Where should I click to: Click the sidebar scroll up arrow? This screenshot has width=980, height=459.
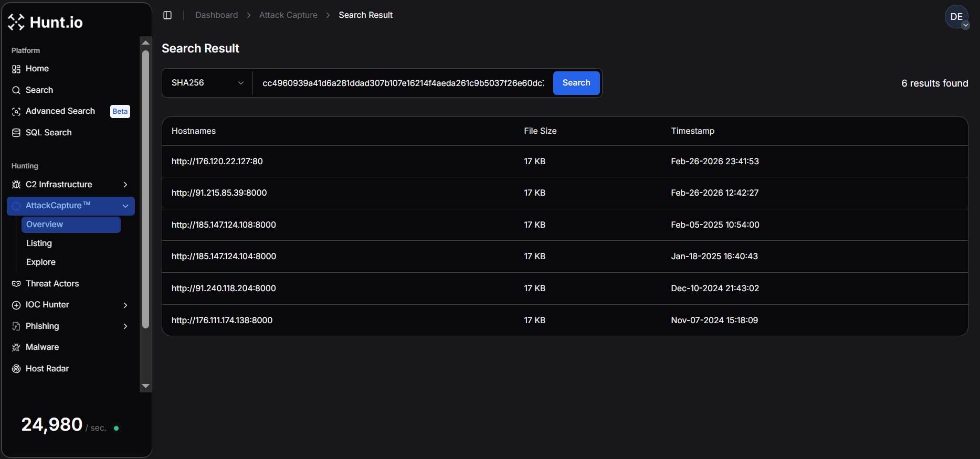coord(146,42)
